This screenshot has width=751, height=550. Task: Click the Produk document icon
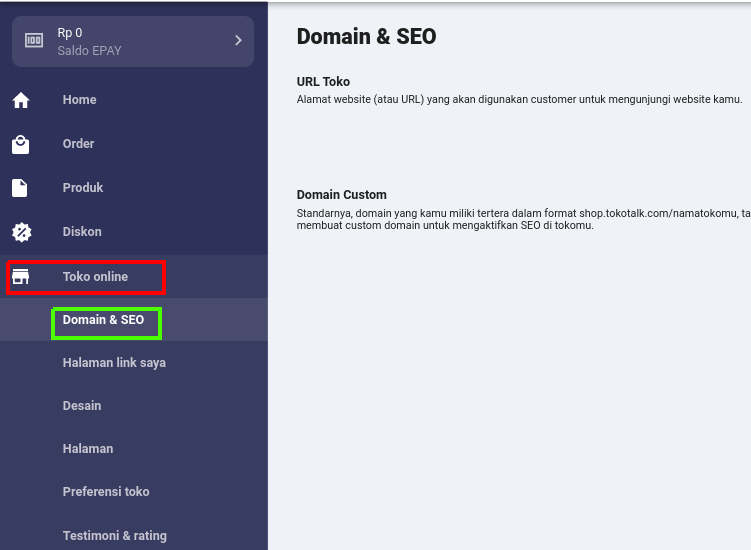(x=21, y=188)
